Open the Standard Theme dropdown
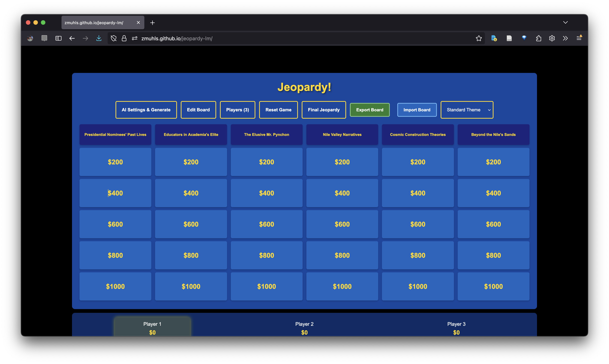 (x=467, y=110)
